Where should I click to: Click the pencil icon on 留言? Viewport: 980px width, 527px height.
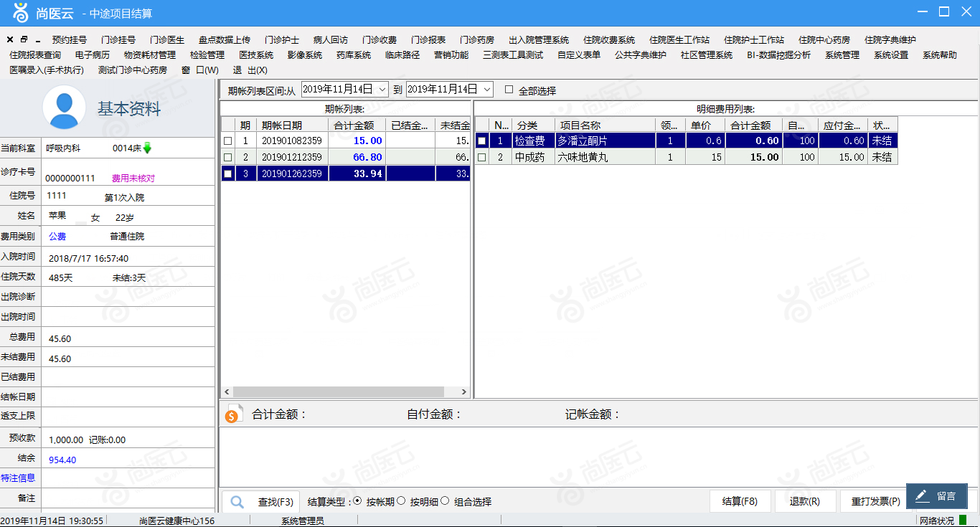click(x=923, y=496)
